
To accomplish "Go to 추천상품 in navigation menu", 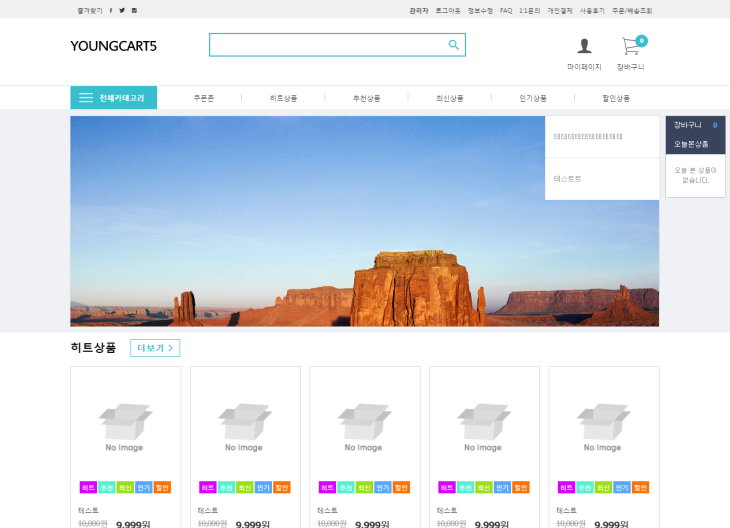I will (x=366, y=98).
